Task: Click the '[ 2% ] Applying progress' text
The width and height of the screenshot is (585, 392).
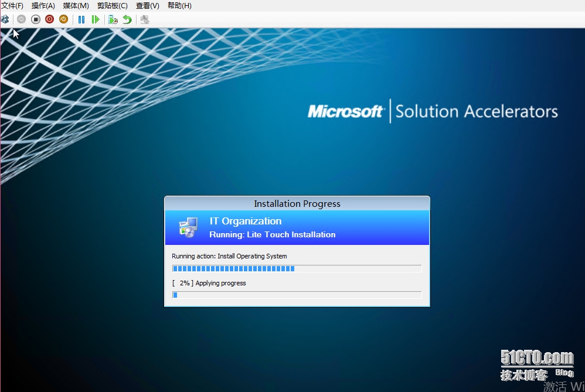Action: 209,283
